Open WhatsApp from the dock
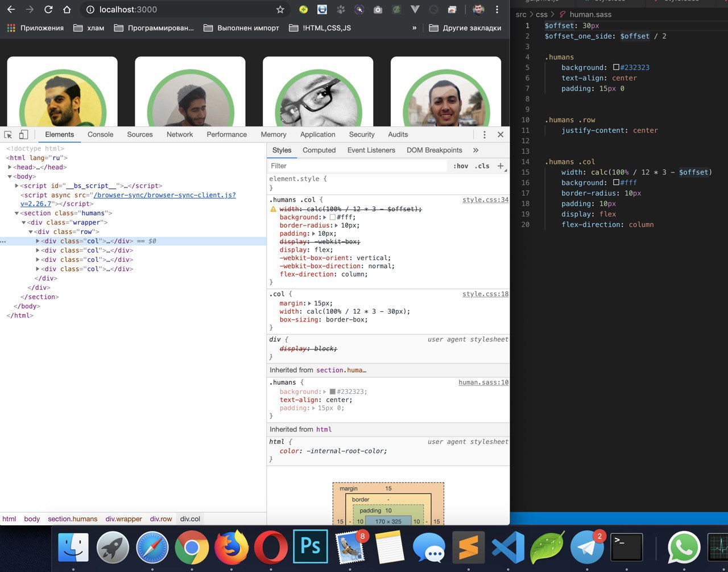Image resolution: width=728 pixels, height=572 pixels. [x=684, y=548]
